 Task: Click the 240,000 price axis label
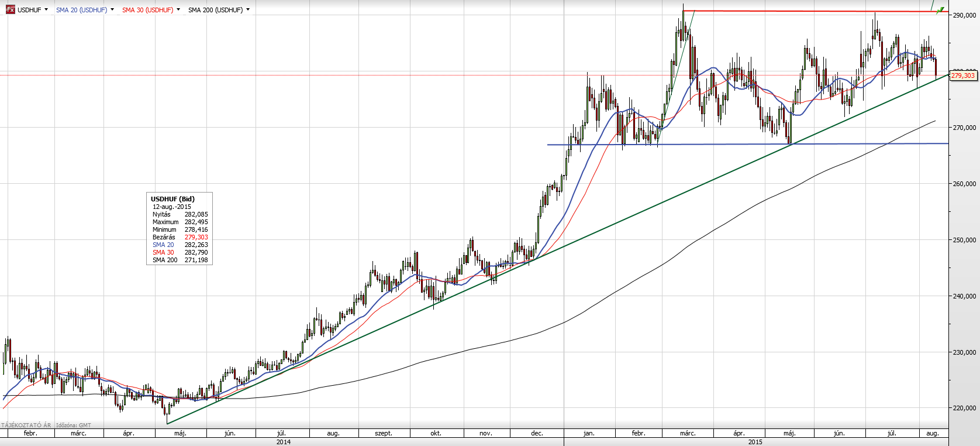pyautogui.click(x=964, y=296)
